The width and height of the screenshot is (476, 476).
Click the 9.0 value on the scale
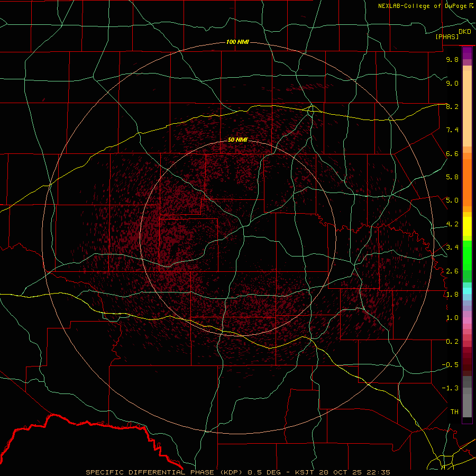[452, 83]
